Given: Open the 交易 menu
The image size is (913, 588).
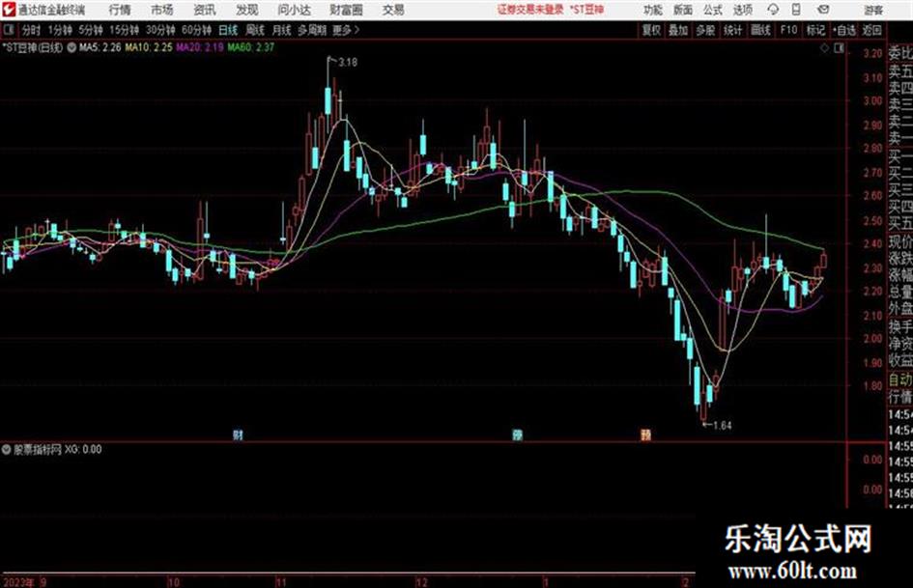Looking at the screenshot, I should tap(393, 10).
